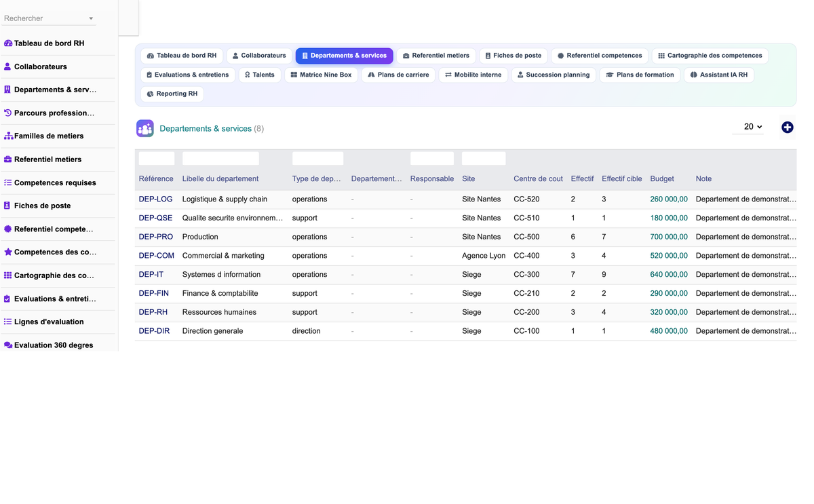The width and height of the screenshot is (814, 504).
Task: Click the Departements & services sidebar building icon
Action: [8, 90]
